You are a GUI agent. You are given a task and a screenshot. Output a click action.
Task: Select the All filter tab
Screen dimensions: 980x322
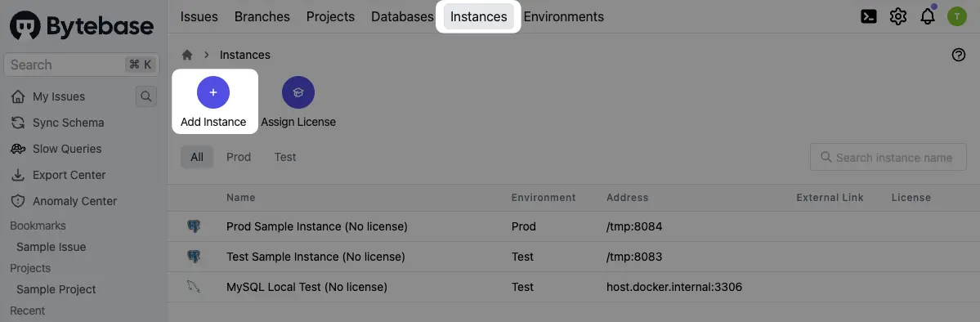(x=197, y=157)
